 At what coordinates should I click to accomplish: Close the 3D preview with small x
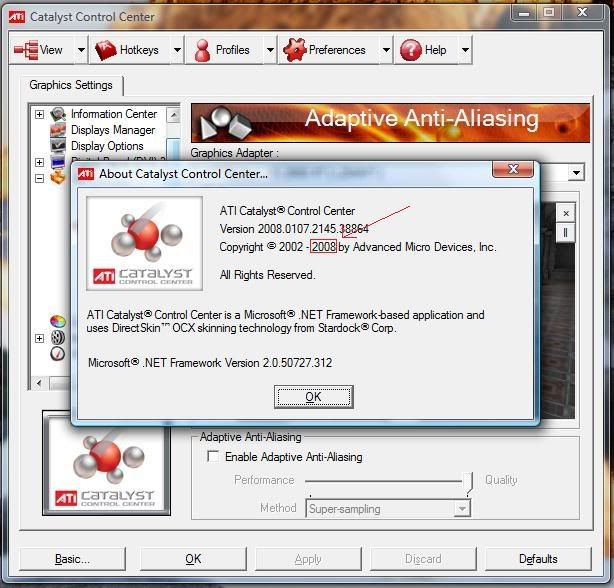[566, 213]
